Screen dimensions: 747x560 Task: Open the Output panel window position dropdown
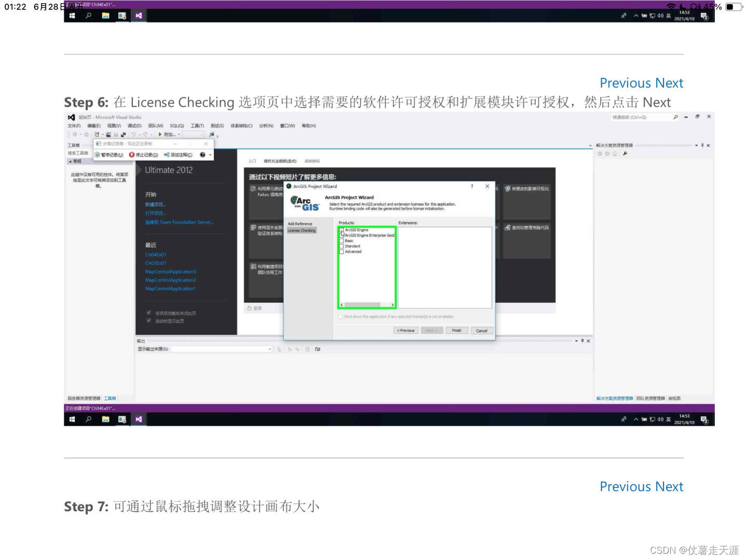tap(576, 341)
